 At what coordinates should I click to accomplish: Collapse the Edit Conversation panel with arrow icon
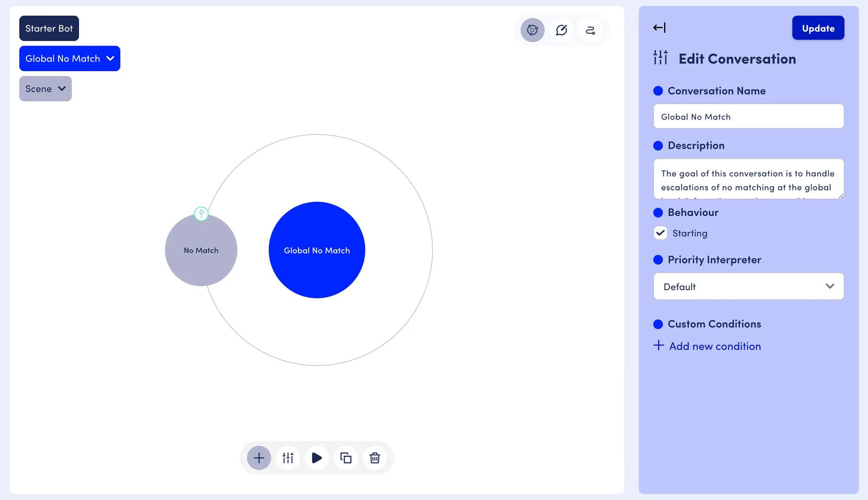[659, 28]
